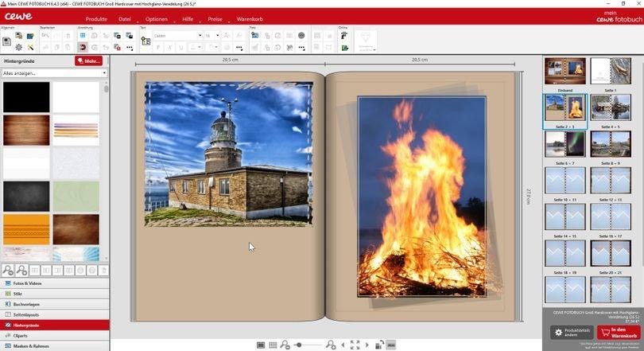Click zoom-in magnifier below backgrounds list
This screenshot has width=644, height=351.
pyautogui.click(x=21, y=270)
